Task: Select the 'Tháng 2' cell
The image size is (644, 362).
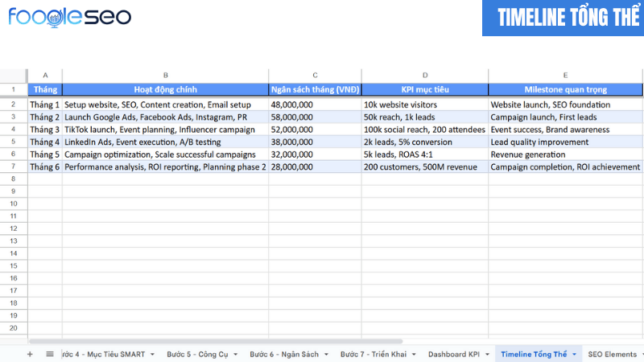Action: point(45,117)
